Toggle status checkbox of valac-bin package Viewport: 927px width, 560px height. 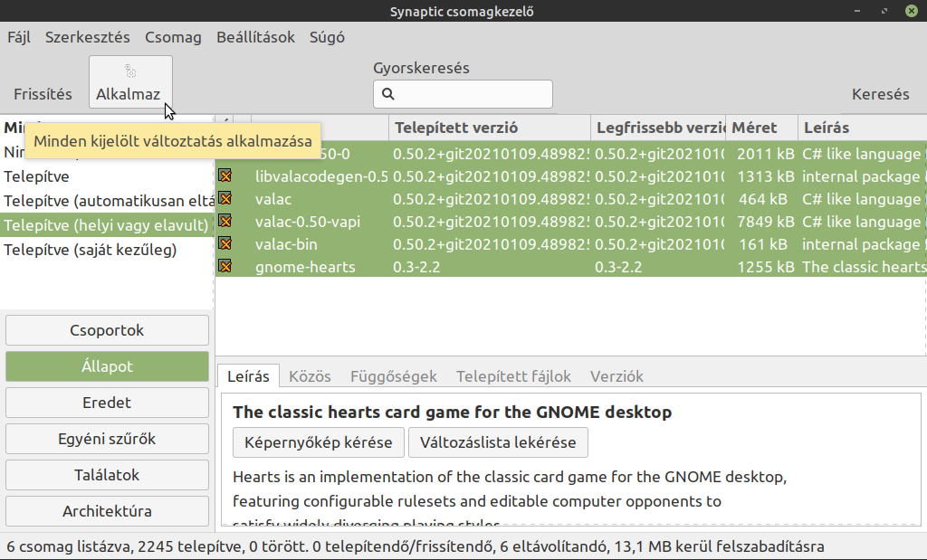[x=225, y=243]
